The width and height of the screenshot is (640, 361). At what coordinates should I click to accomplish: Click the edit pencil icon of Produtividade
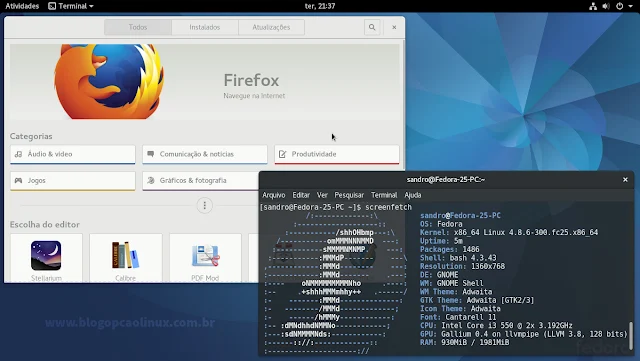pos(282,154)
